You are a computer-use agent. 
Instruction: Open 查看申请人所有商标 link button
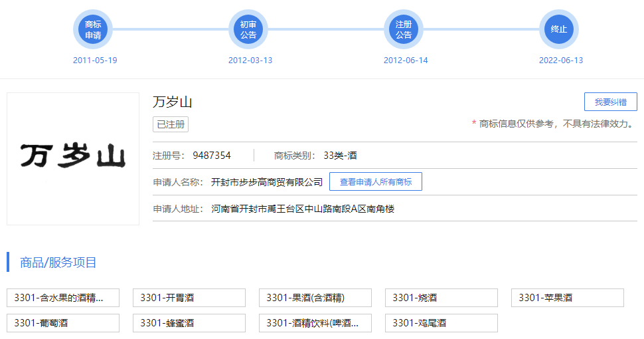375,182
